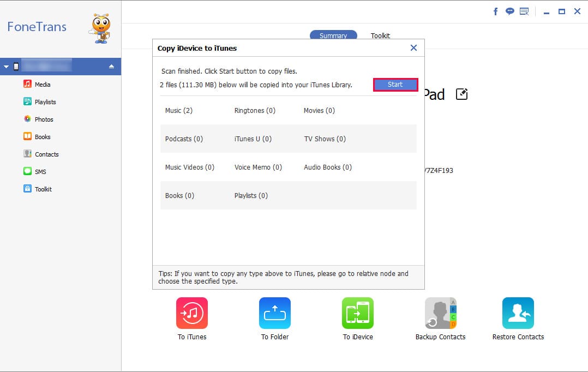Select the Books tree item
Image resolution: width=588 pixels, height=372 pixels.
(43, 137)
